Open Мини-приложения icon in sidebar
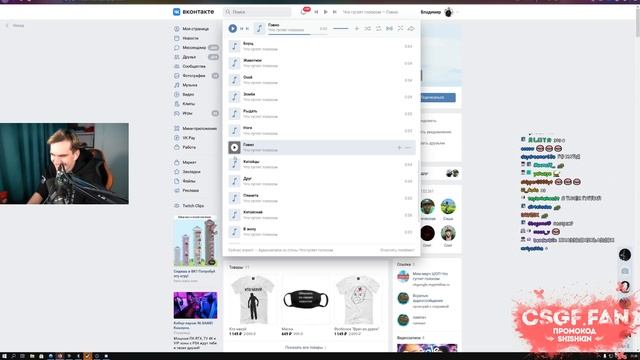Screen dimensions: 640x360 [x=177, y=128]
